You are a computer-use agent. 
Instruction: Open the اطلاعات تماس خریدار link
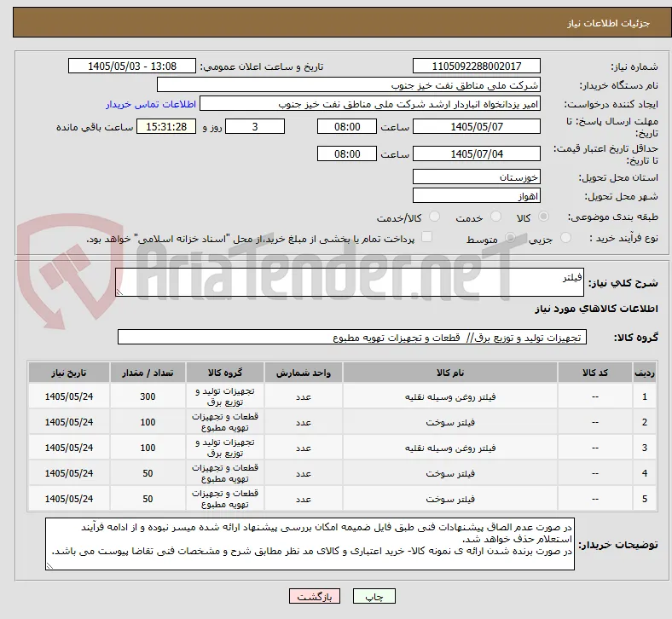point(151,104)
